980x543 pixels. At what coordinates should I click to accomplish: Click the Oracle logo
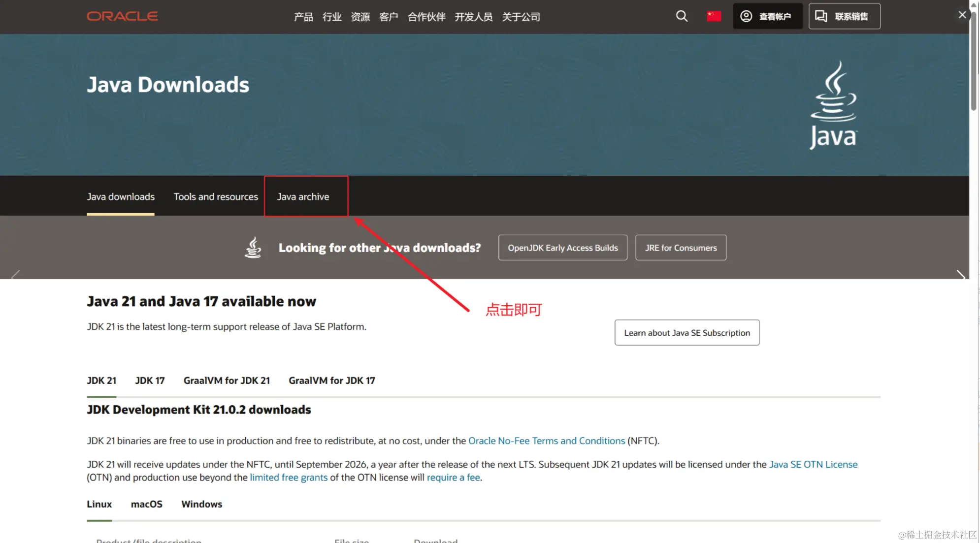122,16
